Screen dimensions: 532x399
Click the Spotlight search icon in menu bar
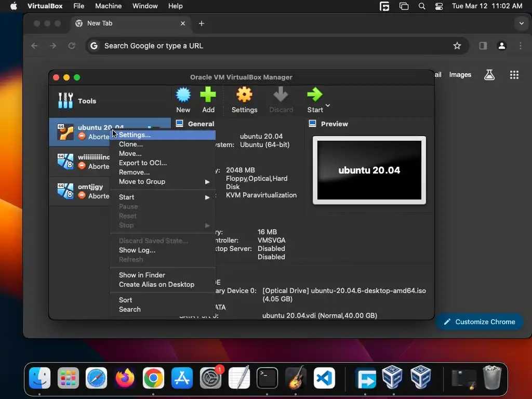pos(422,6)
